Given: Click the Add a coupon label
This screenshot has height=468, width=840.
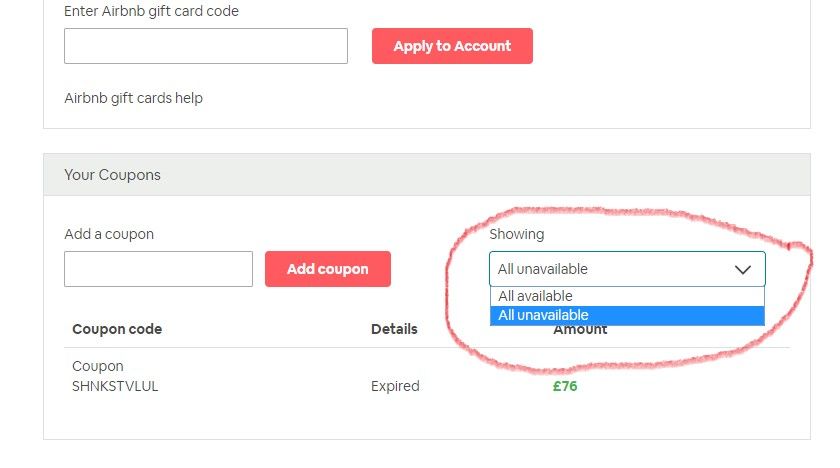Looking at the screenshot, I should pos(109,234).
